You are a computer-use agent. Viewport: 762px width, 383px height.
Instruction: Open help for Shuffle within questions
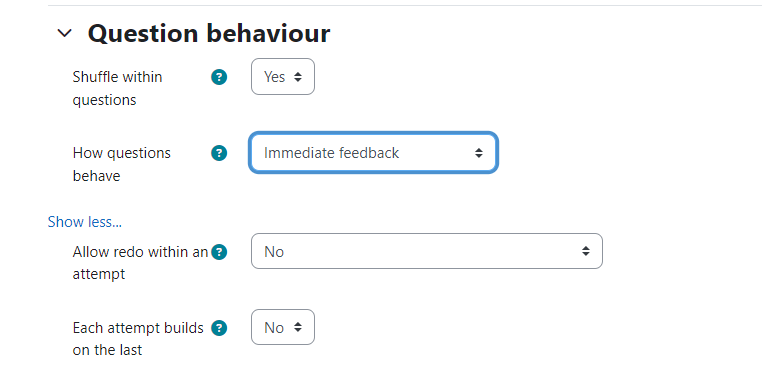(219, 77)
